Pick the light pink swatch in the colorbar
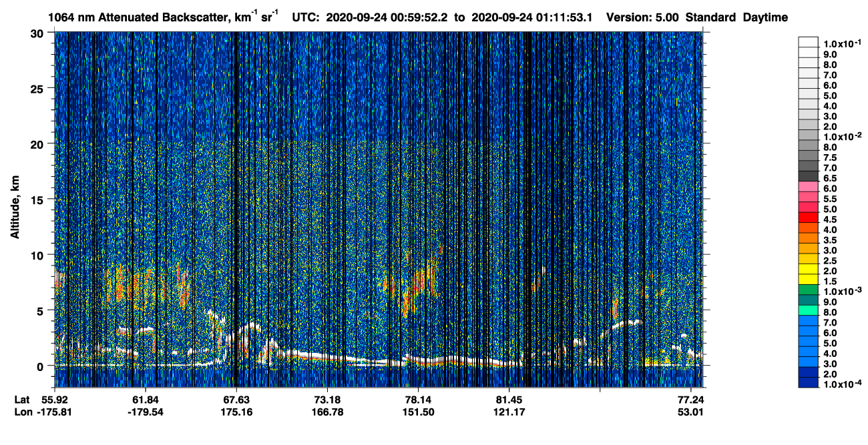 tap(808, 186)
